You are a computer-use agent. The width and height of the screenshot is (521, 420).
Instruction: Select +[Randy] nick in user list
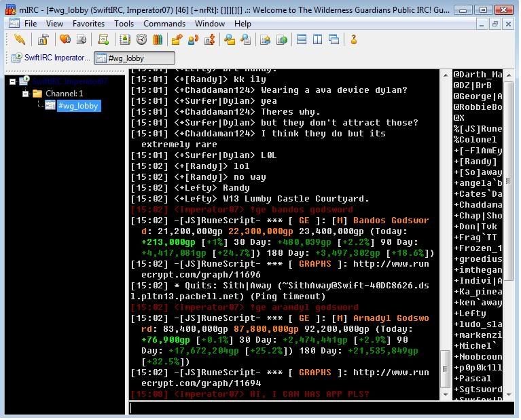(475, 161)
